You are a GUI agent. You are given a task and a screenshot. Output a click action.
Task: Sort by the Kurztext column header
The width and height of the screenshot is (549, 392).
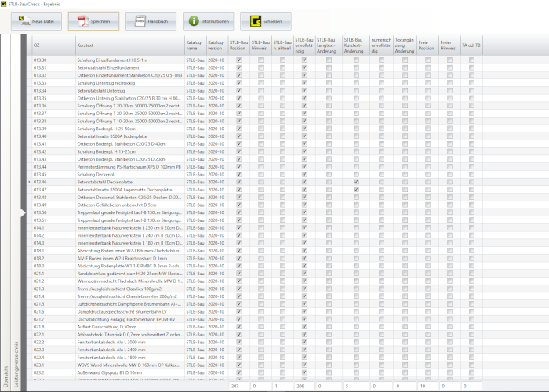pyautogui.click(x=130, y=45)
